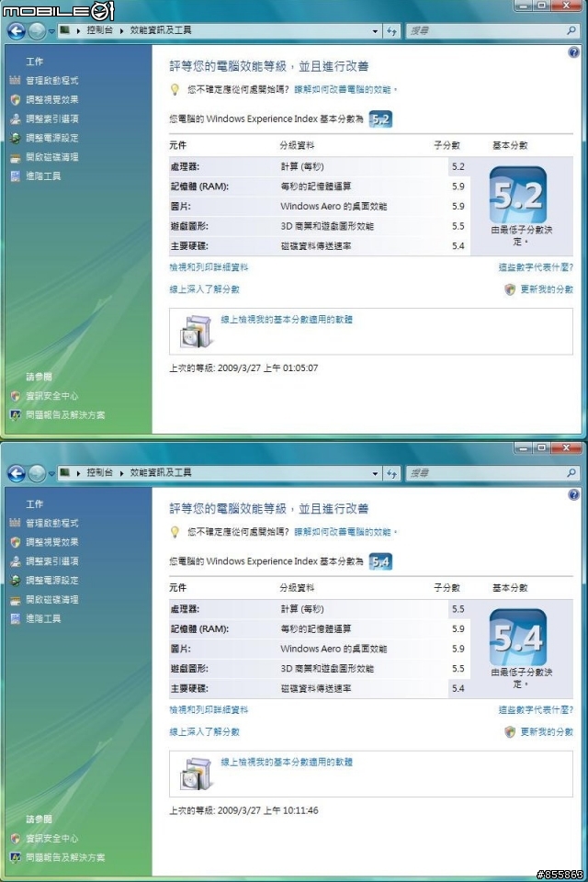This screenshot has height=882, width=588.
Task: Click the 檢視和列印詳細資料 link in the 5.4 score window
Action: click(x=209, y=710)
